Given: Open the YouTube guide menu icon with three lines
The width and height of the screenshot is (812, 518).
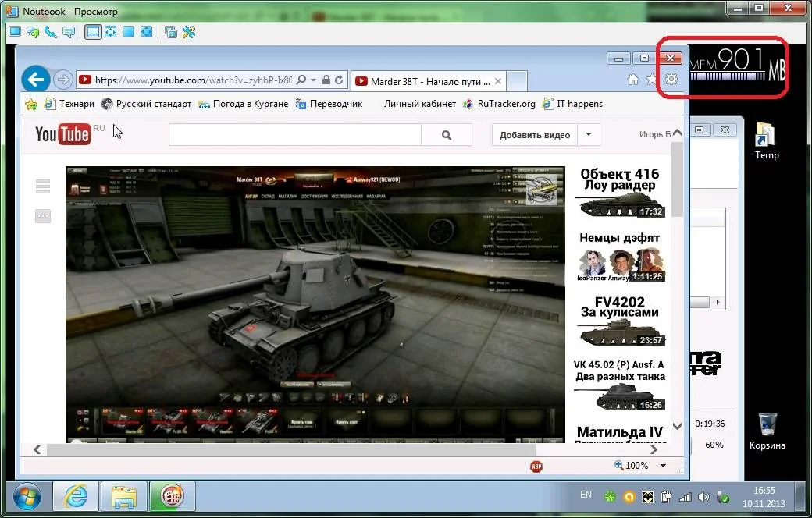Looking at the screenshot, I should pyautogui.click(x=43, y=186).
